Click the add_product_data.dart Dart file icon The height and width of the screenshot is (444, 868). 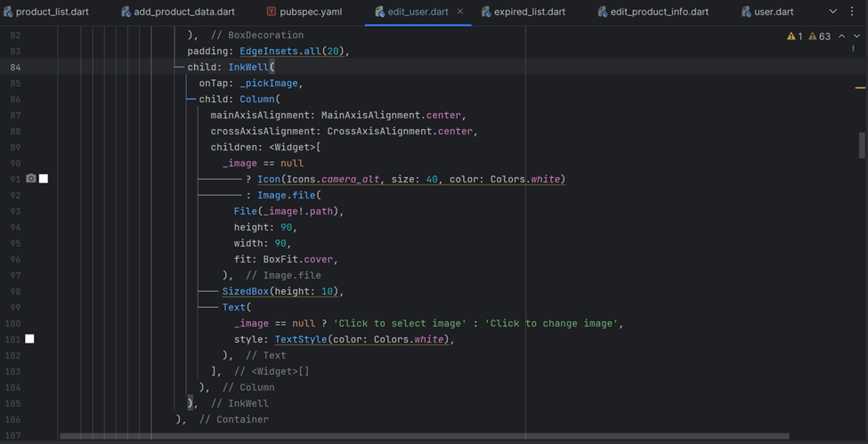click(126, 12)
